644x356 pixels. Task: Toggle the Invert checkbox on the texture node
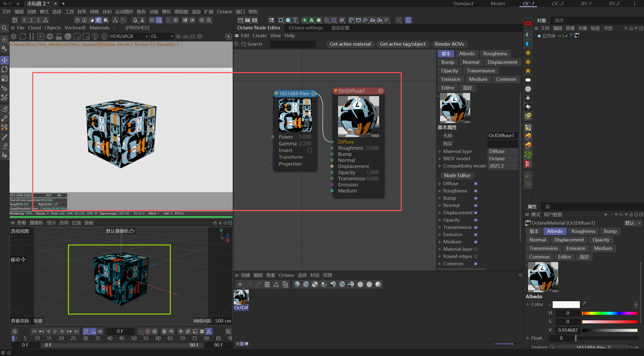pyautogui.click(x=310, y=150)
